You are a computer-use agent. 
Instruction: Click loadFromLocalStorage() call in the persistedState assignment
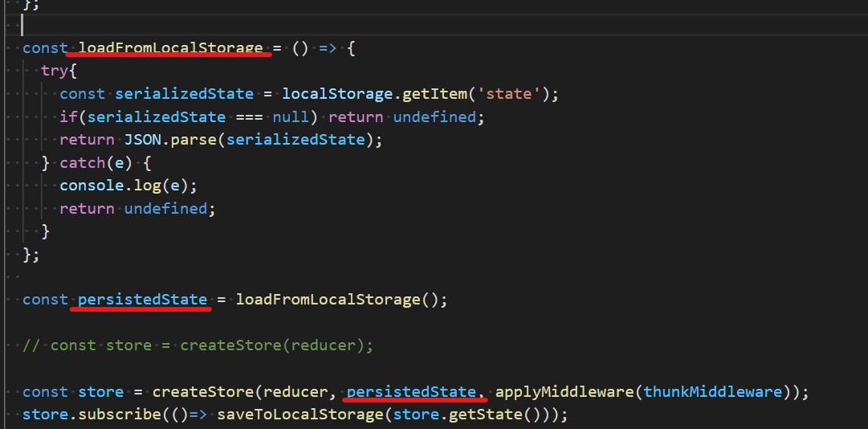pyautogui.click(x=337, y=300)
